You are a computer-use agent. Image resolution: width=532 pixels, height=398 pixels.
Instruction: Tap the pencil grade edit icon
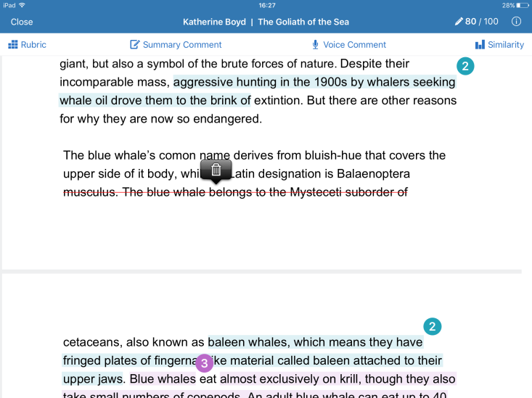[459, 22]
